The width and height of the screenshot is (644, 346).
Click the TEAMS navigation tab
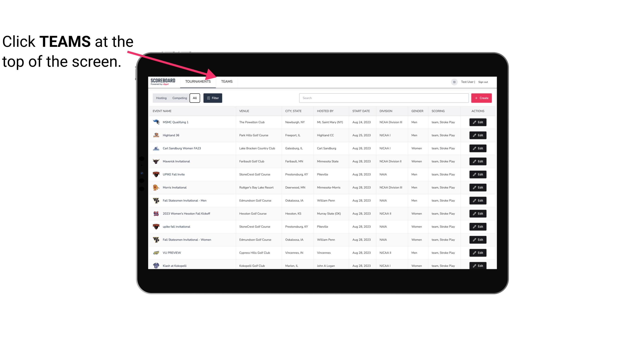tap(226, 82)
